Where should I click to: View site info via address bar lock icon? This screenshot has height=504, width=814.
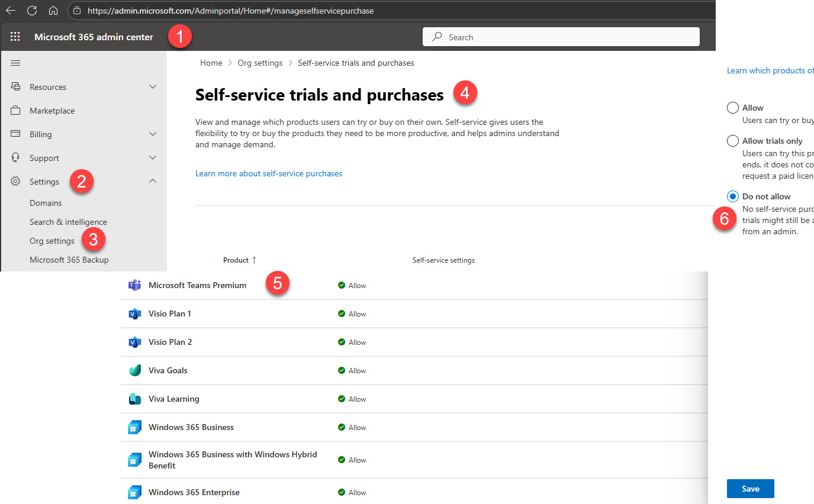tap(77, 11)
